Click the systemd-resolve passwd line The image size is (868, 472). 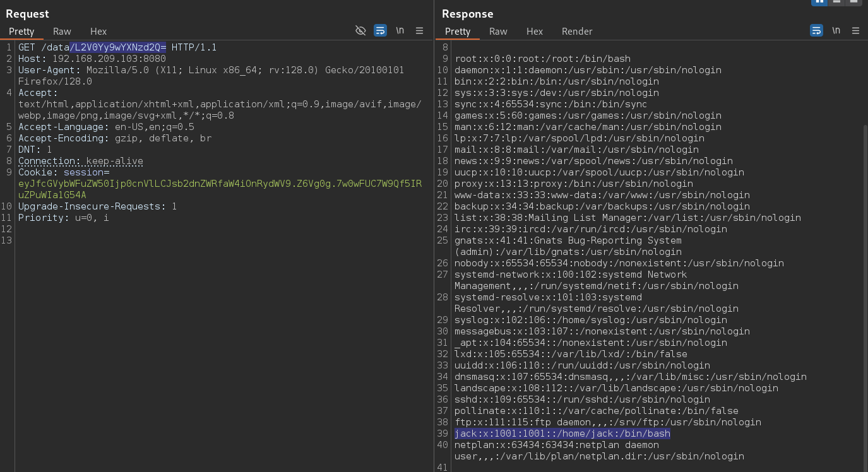597,303
